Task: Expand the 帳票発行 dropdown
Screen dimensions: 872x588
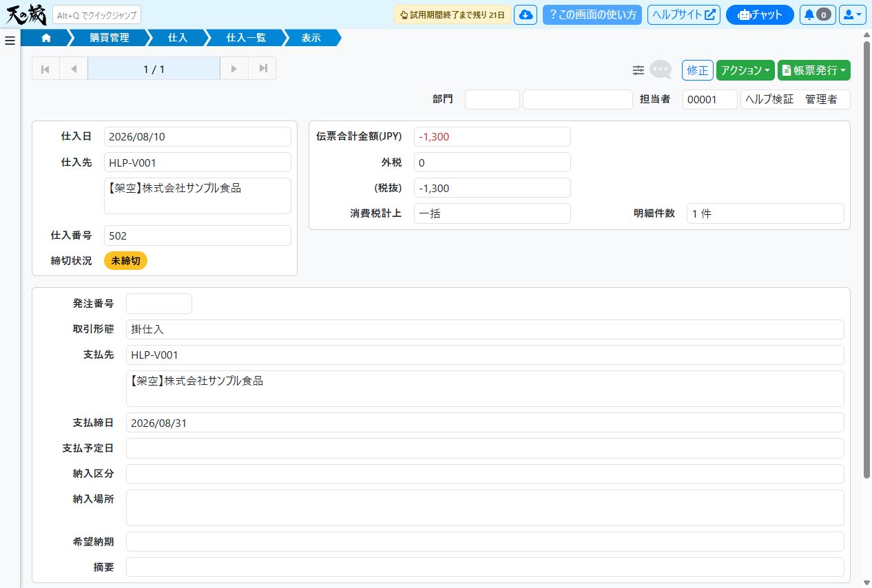Action: pyautogui.click(x=814, y=70)
